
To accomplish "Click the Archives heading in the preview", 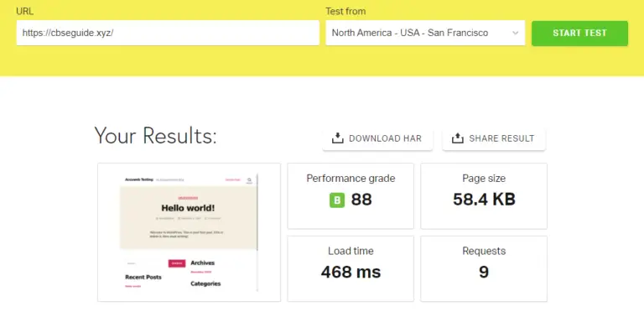I will pyautogui.click(x=202, y=262).
